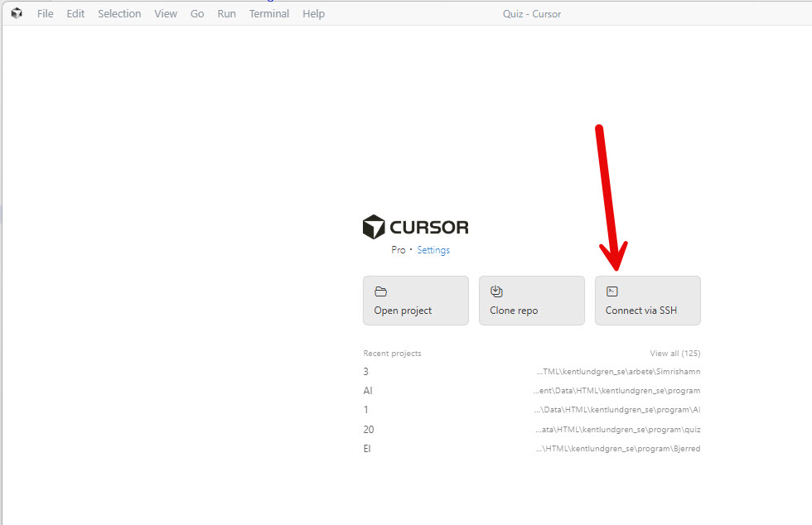Click the large Cursor cube logo
Screen dimensions: 812x525
[373, 225]
